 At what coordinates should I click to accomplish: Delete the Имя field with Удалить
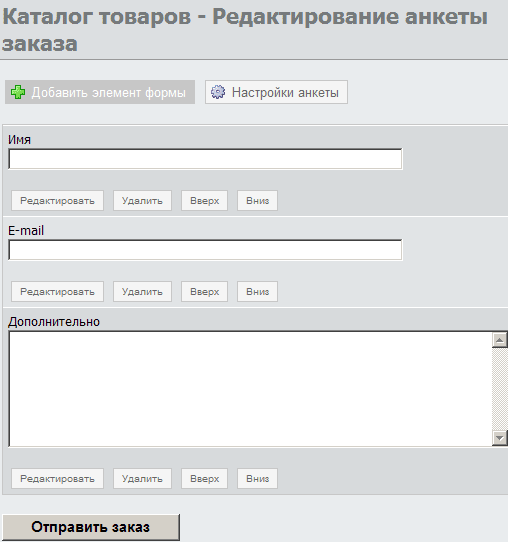click(x=142, y=200)
